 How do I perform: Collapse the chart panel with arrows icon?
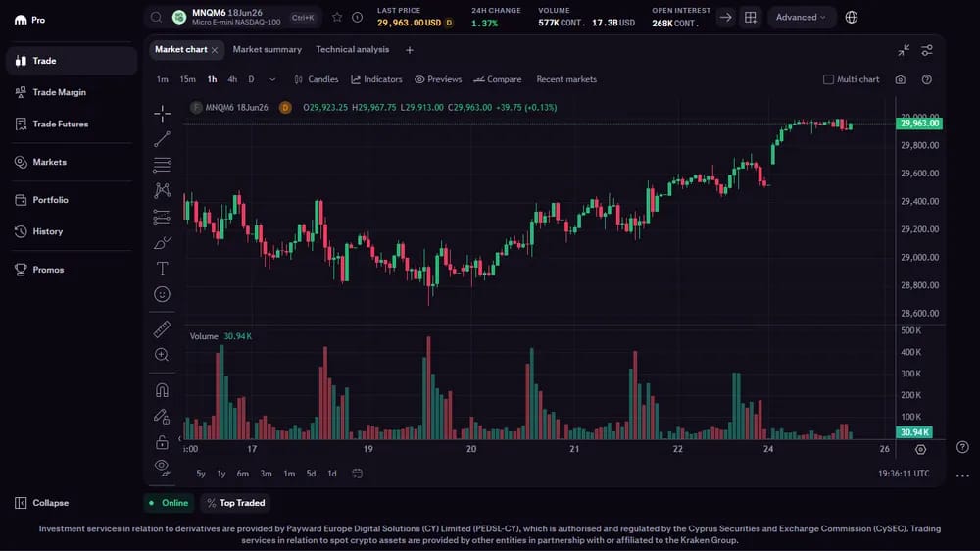pyautogui.click(x=904, y=50)
